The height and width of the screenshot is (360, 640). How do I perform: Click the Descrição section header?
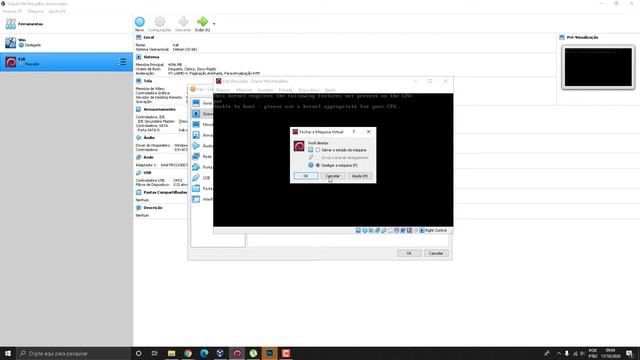tap(153, 208)
